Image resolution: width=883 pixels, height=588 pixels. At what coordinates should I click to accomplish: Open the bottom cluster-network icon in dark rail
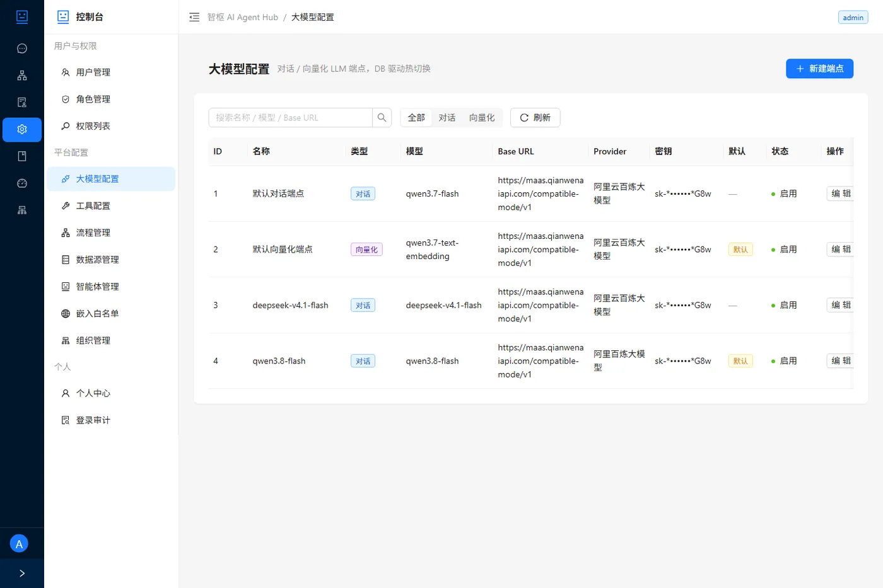pos(22,210)
